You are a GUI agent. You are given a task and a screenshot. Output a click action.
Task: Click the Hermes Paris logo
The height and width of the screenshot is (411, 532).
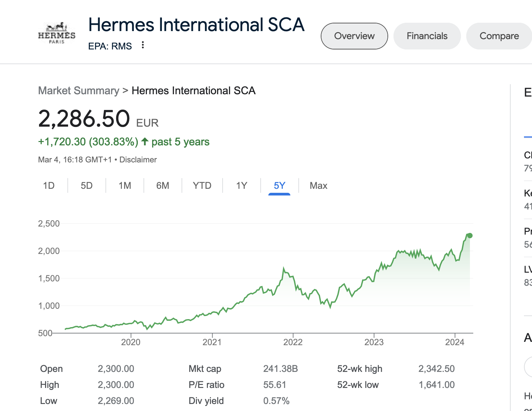(57, 33)
